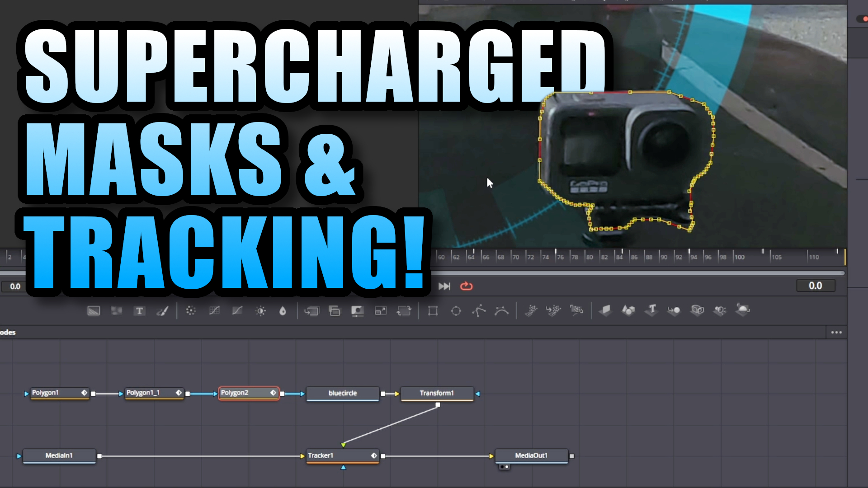Add a Color Curves node
The width and height of the screenshot is (868, 488).
pos(214,311)
